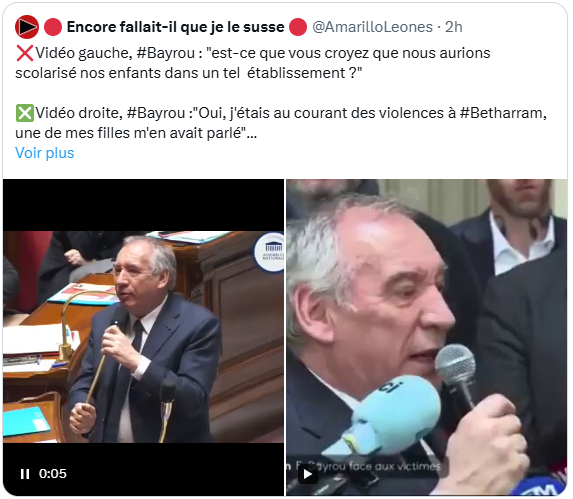
Task: Open first #Bayrou hashtag
Action: (166, 53)
